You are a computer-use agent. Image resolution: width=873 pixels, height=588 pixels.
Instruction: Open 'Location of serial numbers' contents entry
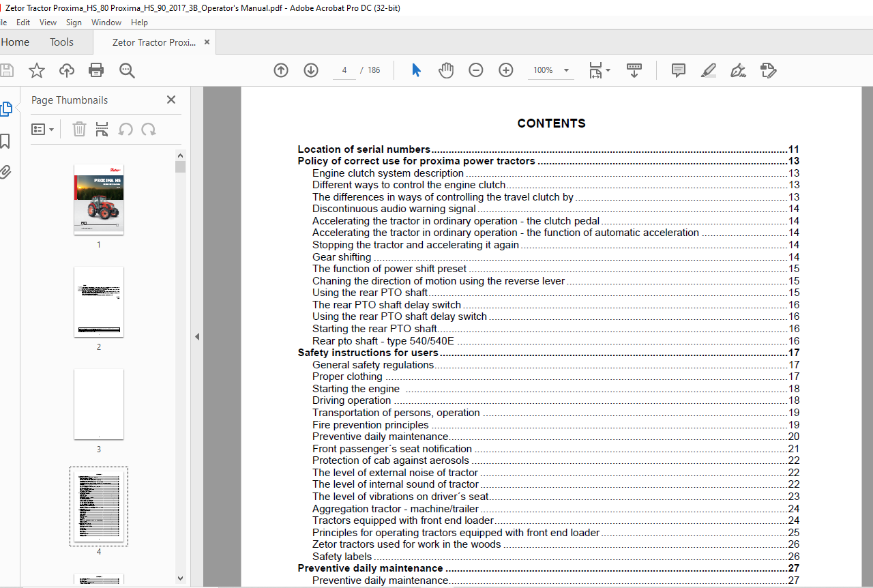pos(548,149)
